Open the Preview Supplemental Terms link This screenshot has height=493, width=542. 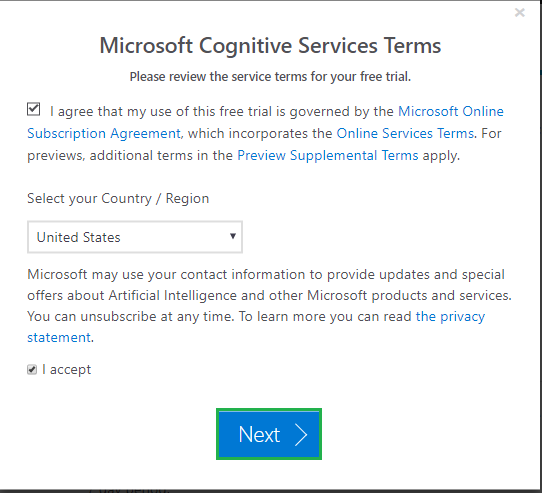[328, 156]
